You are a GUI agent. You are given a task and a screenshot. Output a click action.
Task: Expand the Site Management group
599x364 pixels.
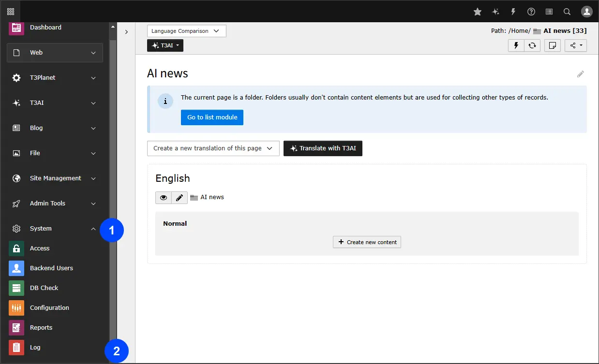pos(55,178)
